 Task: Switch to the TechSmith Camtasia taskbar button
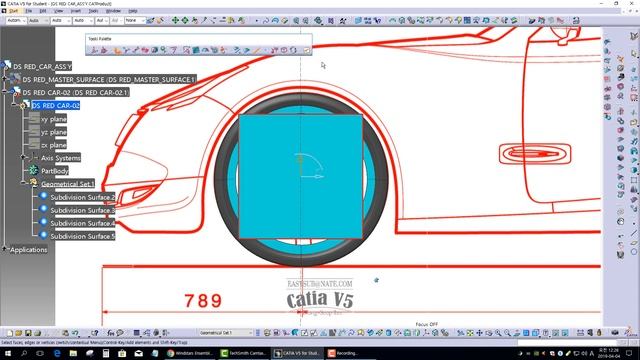pos(244,353)
